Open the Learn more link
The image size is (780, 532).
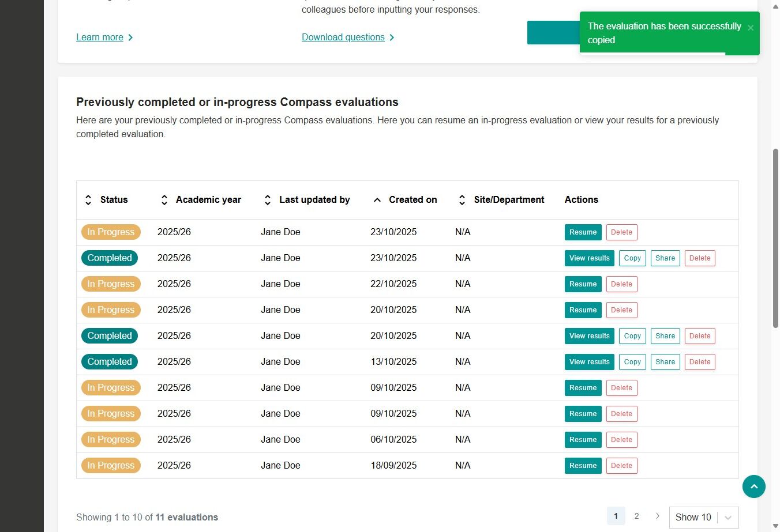click(x=104, y=37)
